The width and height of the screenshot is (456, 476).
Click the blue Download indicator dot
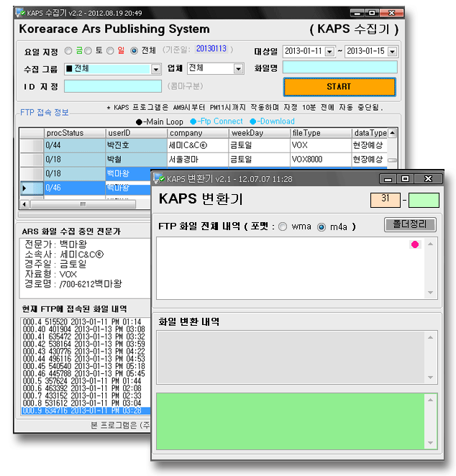(252, 122)
